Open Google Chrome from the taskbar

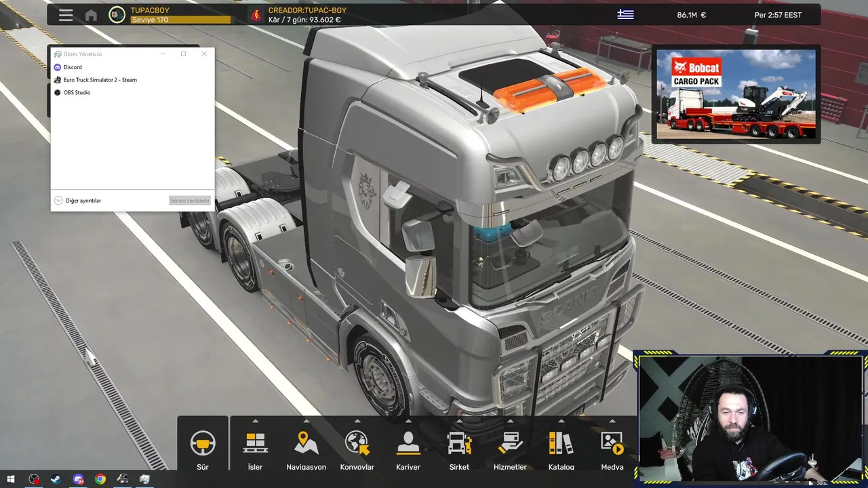pos(100,479)
